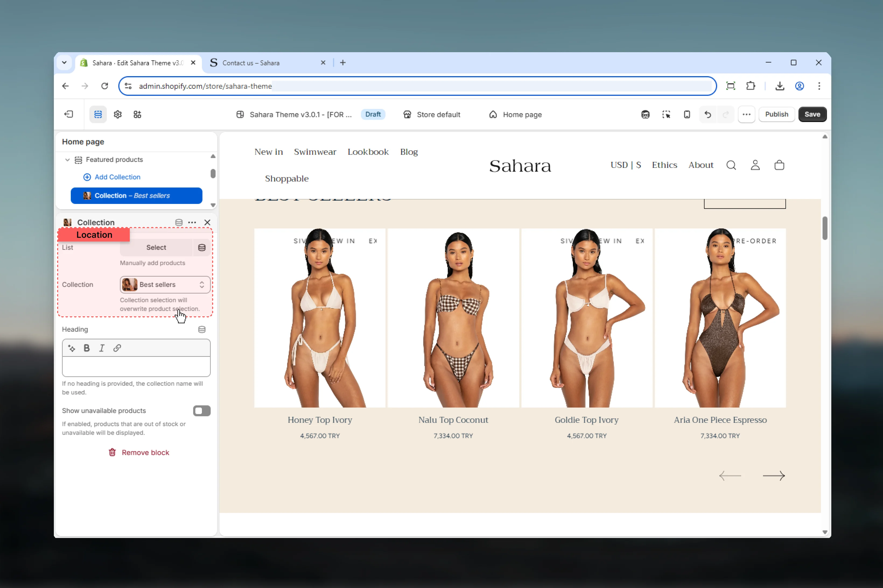Exit the theme editor via back icon
Viewport: 883px width, 588px height.
point(69,114)
